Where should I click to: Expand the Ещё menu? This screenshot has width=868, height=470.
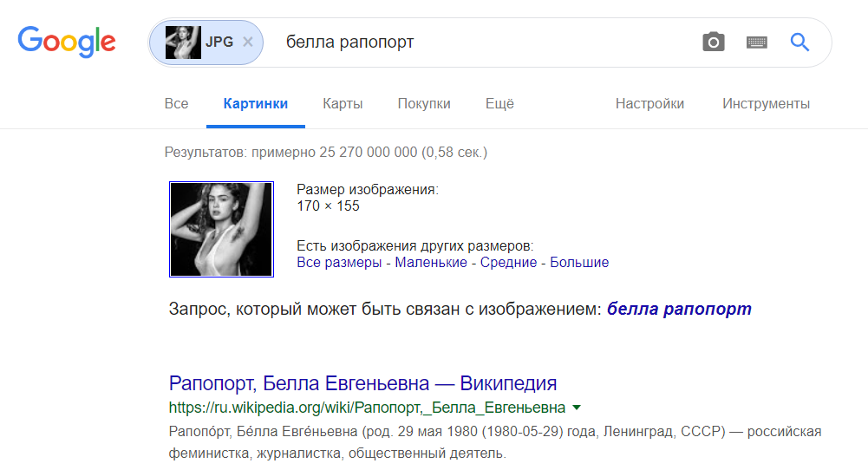coord(499,104)
